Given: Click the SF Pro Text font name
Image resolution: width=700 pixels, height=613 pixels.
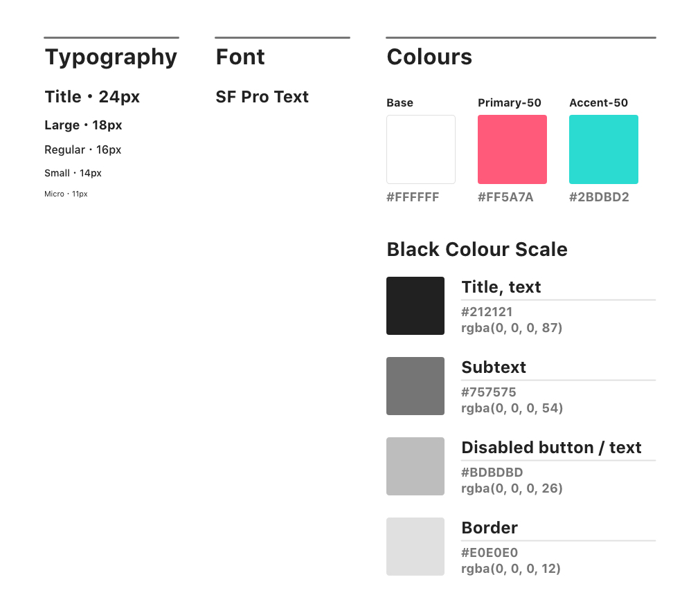Looking at the screenshot, I should (x=262, y=97).
